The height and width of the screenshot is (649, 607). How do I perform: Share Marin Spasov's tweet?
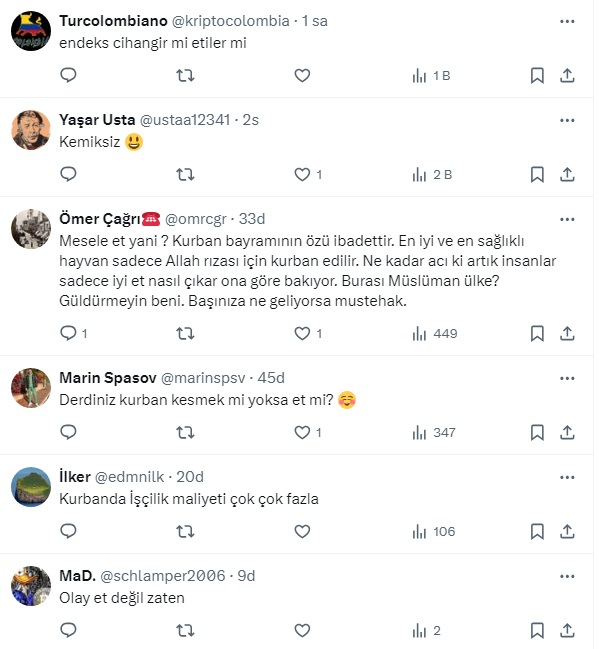(x=566, y=432)
